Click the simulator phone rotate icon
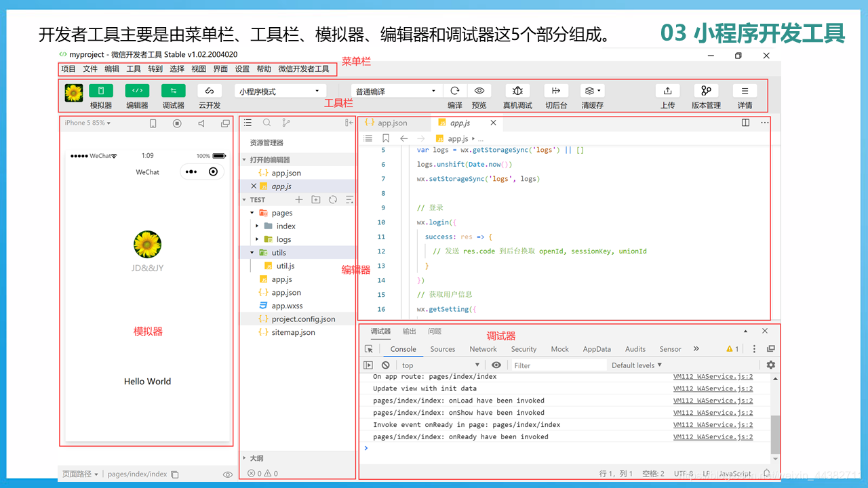Viewport: 868px width, 488px height. point(153,123)
